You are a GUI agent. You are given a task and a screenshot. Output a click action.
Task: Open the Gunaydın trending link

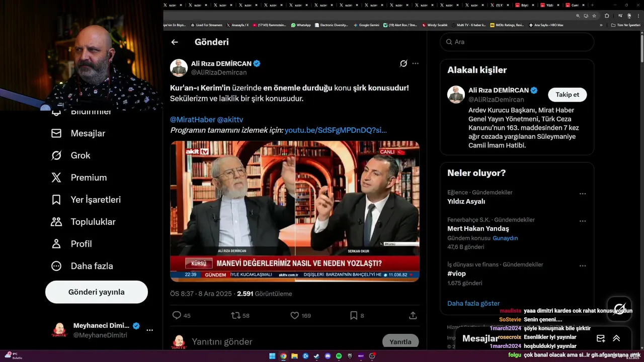pyautogui.click(x=505, y=238)
